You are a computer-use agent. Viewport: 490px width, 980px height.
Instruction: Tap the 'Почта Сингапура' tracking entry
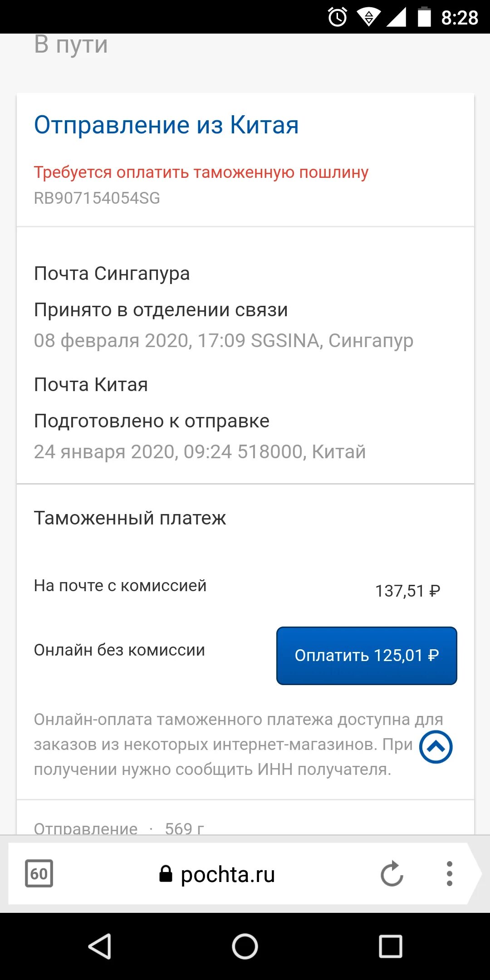pyautogui.click(x=112, y=274)
